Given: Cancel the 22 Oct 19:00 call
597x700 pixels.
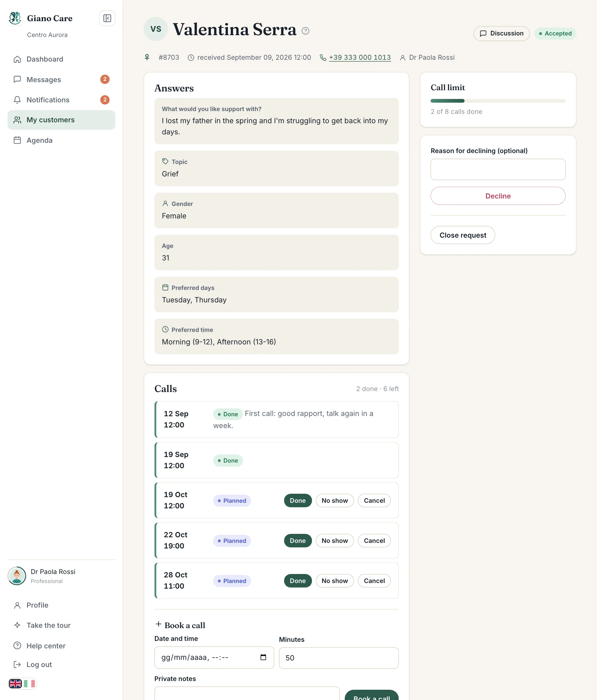Looking at the screenshot, I should click(374, 541).
